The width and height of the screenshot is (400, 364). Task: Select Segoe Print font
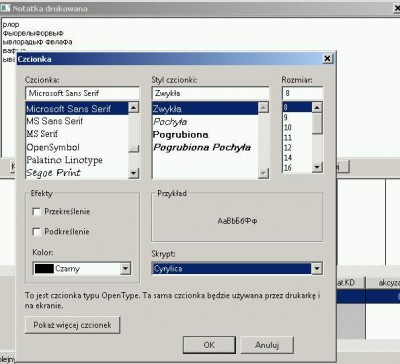point(53,173)
